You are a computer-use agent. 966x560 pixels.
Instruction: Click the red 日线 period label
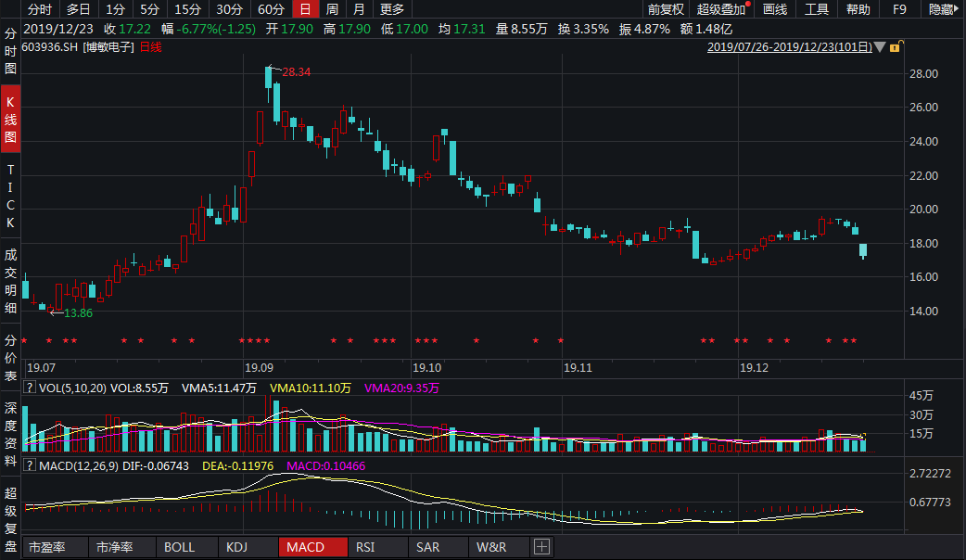151,46
